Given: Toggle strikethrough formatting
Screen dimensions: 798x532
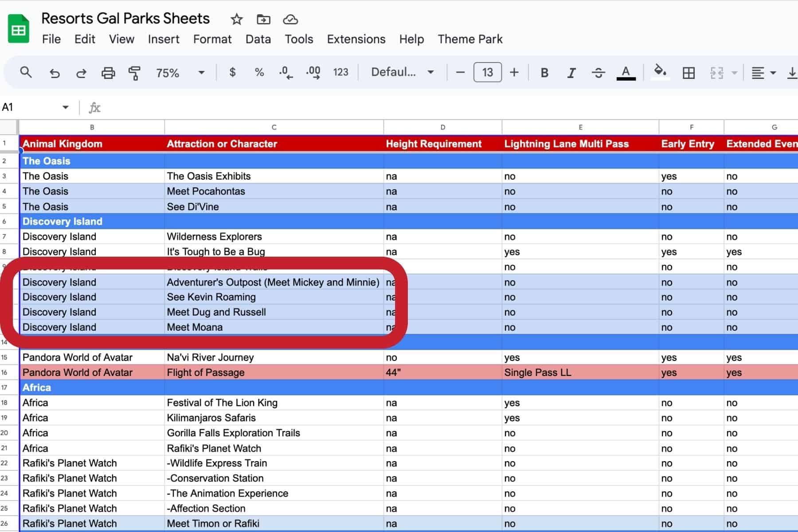Looking at the screenshot, I should point(598,73).
